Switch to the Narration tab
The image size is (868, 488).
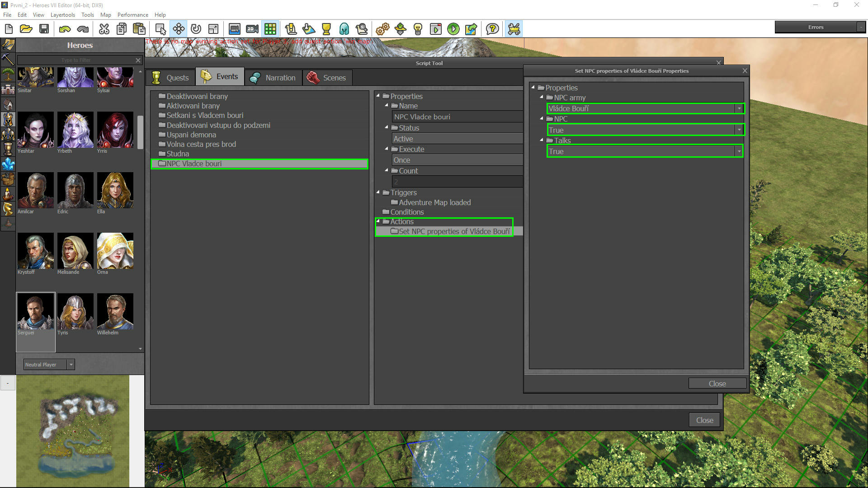tap(273, 78)
